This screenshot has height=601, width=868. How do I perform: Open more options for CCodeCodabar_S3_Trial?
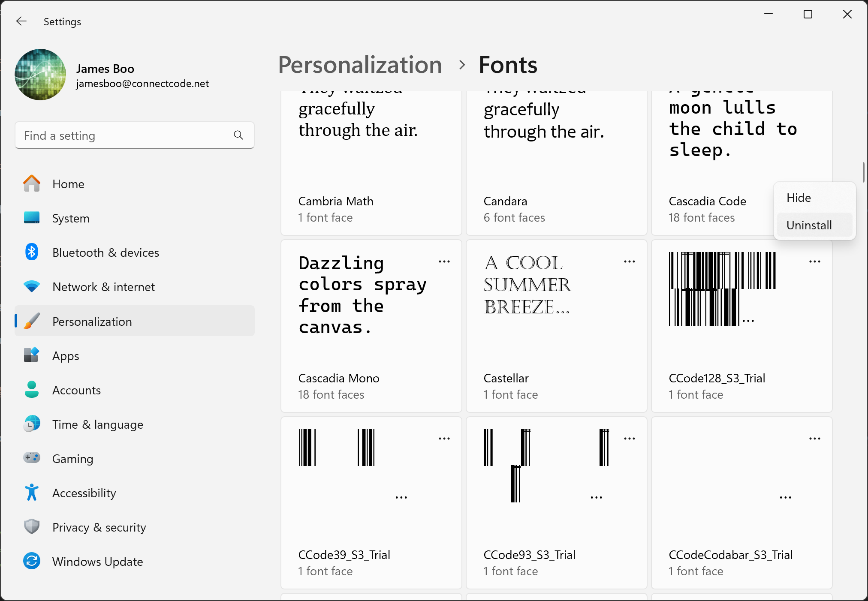tap(815, 439)
